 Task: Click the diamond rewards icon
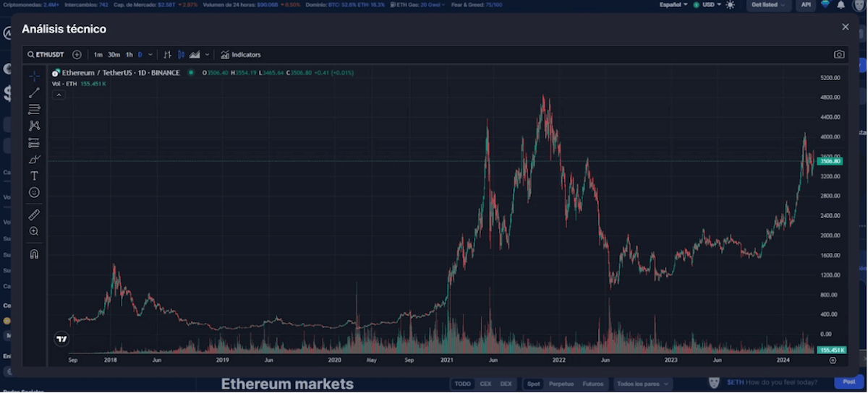(x=827, y=5)
